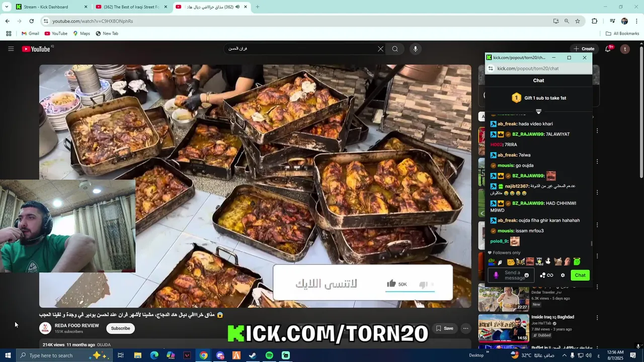Open the volume control in system tray
The width and height of the screenshot is (644, 362).
(x=589, y=355)
